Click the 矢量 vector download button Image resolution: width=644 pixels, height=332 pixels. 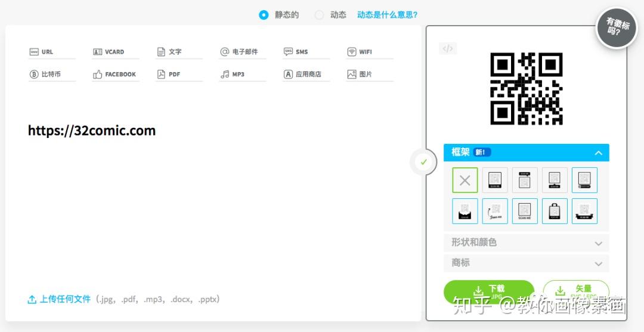pos(576,291)
